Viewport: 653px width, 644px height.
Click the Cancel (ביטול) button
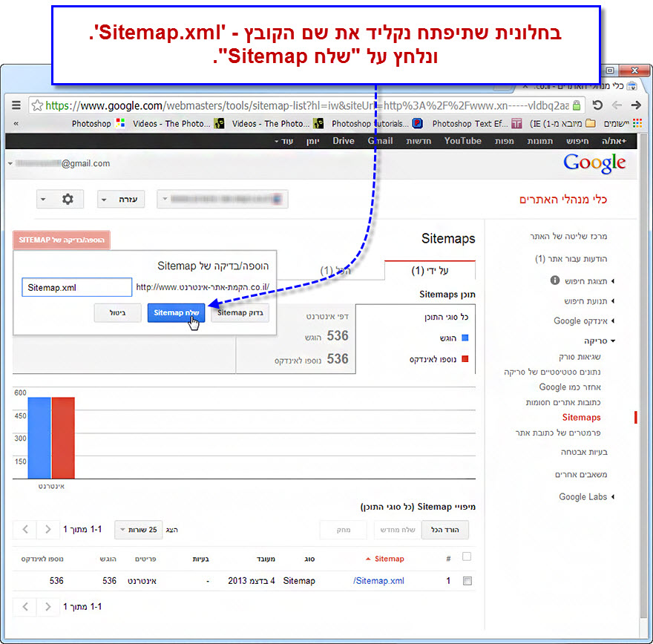coord(117,312)
